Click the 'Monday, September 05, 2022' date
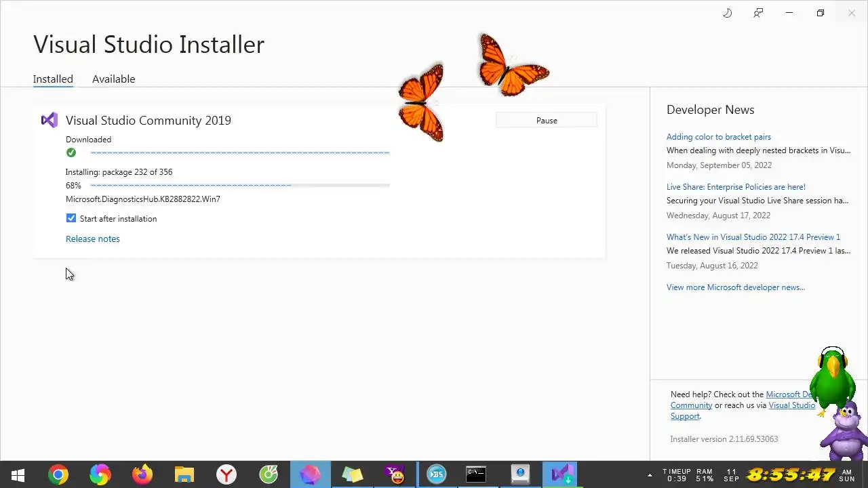868x488 pixels. coord(719,165)
